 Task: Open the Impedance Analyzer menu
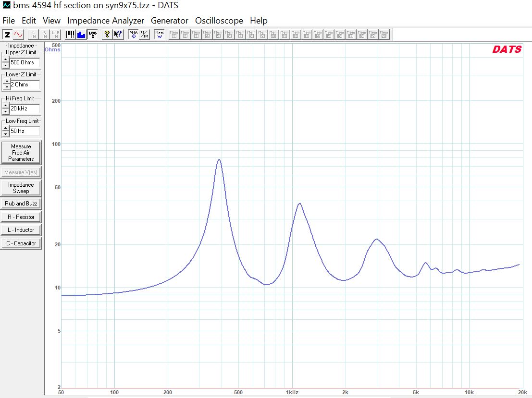point(106,20)
